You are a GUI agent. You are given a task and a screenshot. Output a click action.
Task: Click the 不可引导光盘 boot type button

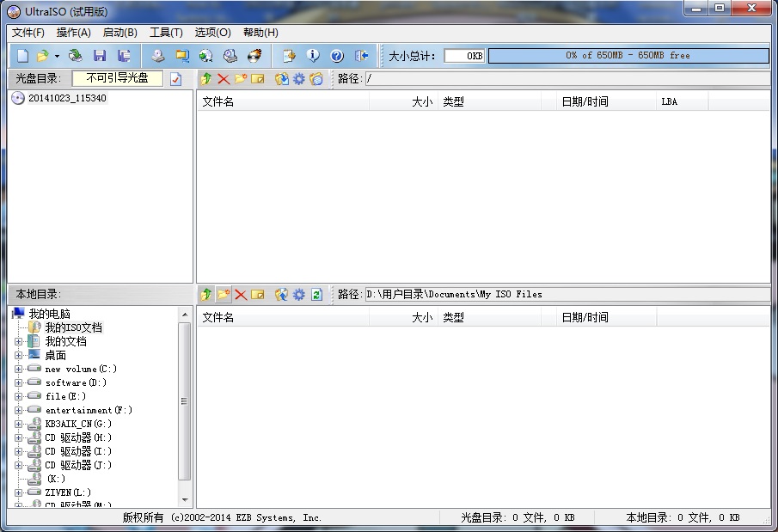pos(117,78)
